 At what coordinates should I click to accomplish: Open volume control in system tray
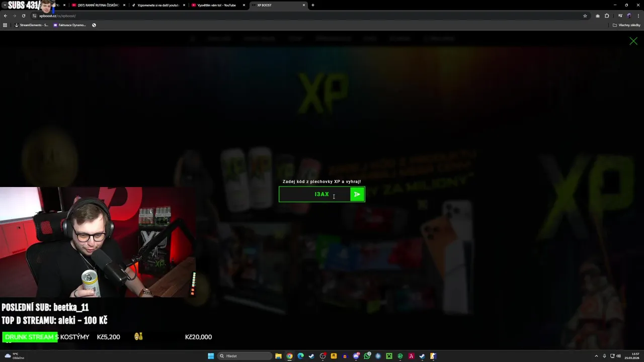pos(618,356)
